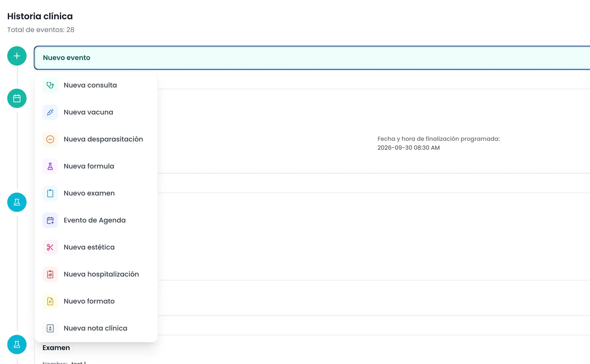The image size is (590, 364).
Task: Click the calendar-plus agenda icon
Action: pyautogui.click(x=50, y=220)
